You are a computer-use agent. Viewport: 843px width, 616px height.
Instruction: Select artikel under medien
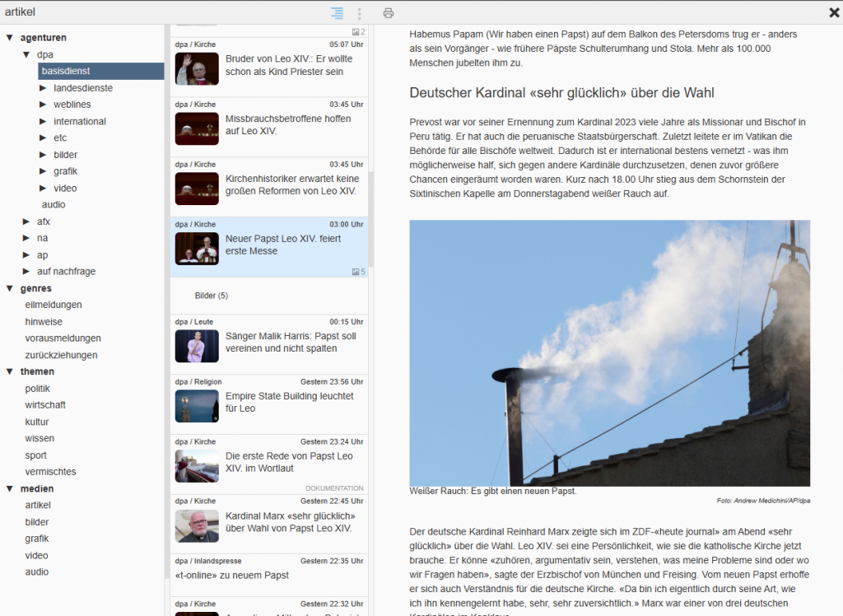click(x=38, y=505)
